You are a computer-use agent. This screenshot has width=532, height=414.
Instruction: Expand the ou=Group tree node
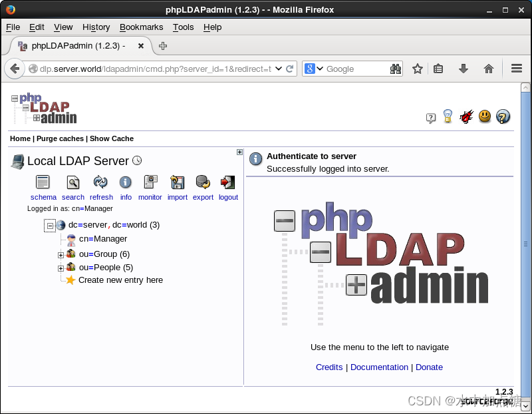61,255
